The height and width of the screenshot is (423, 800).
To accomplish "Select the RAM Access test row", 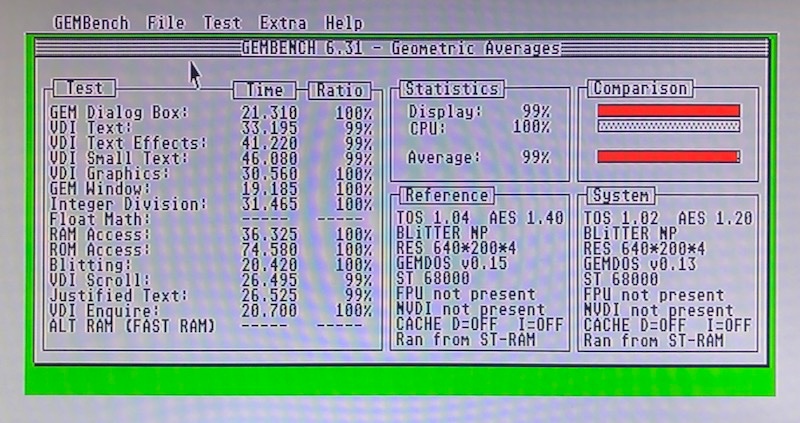I will [x=211, y=235].
